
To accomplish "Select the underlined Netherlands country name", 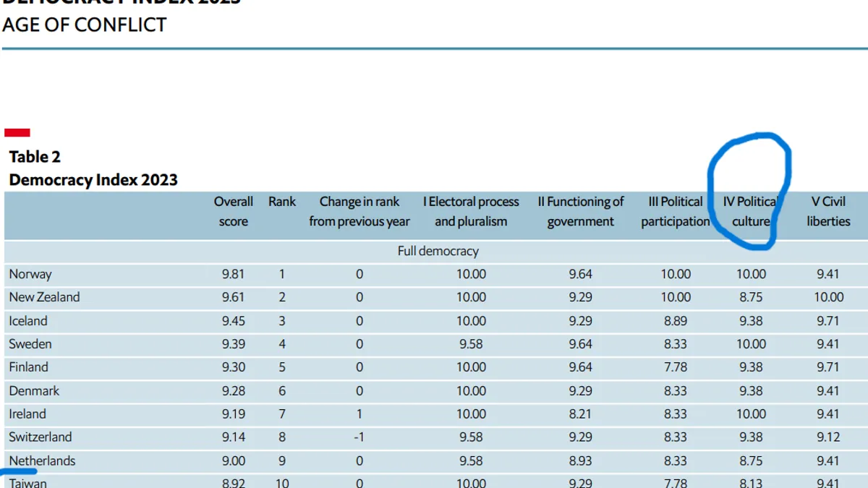I will point(42,461).
